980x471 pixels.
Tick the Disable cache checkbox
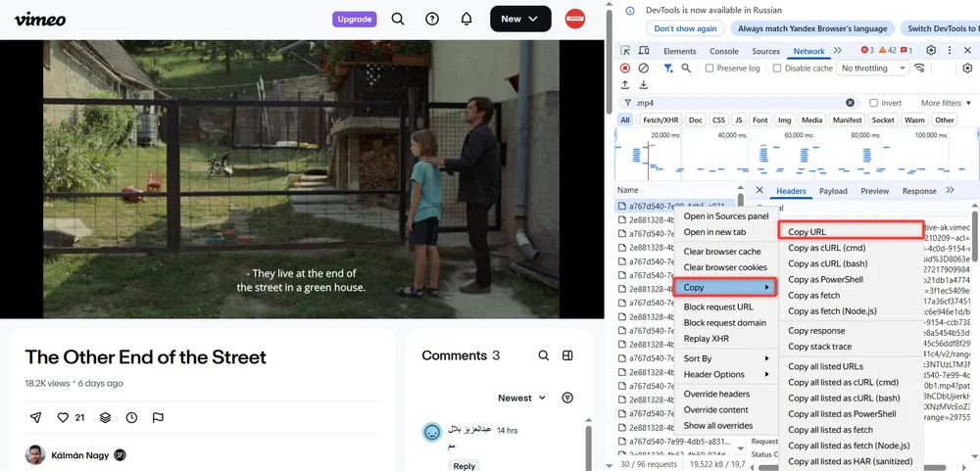[x=777, y=69]
